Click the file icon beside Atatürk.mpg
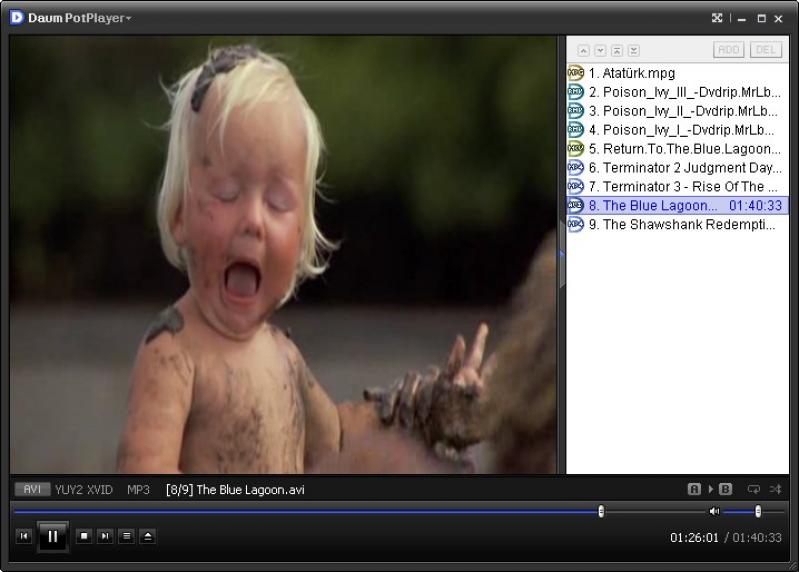This screenshot has width=799, height=572. (x=576, y=73)
